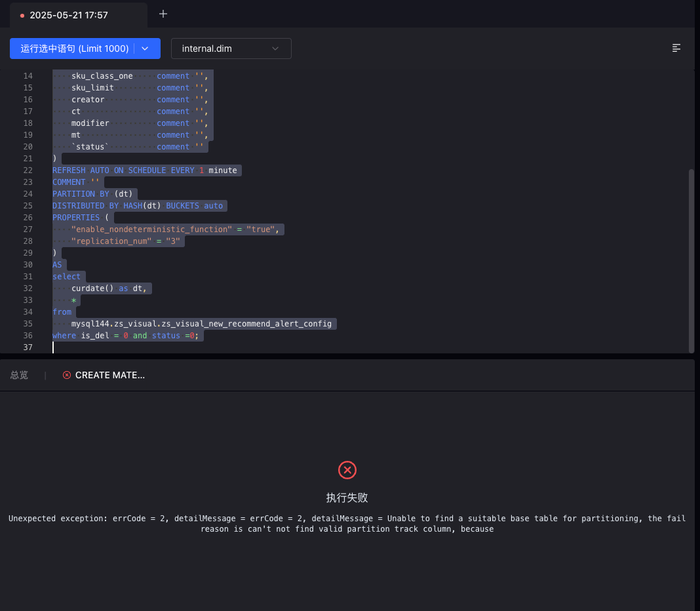Click line number 37 in the gutter
This screenshot has height=611, width=700.
(x=28, y=347)
